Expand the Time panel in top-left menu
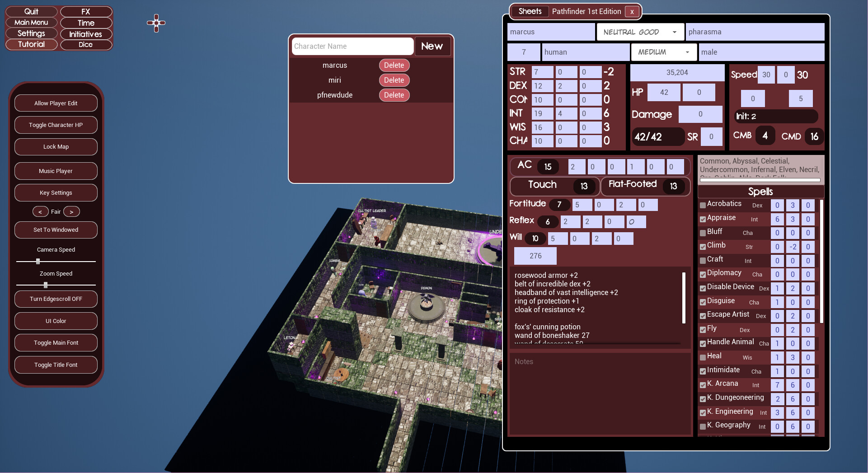868x473 pixels. (x=85, y=23)
